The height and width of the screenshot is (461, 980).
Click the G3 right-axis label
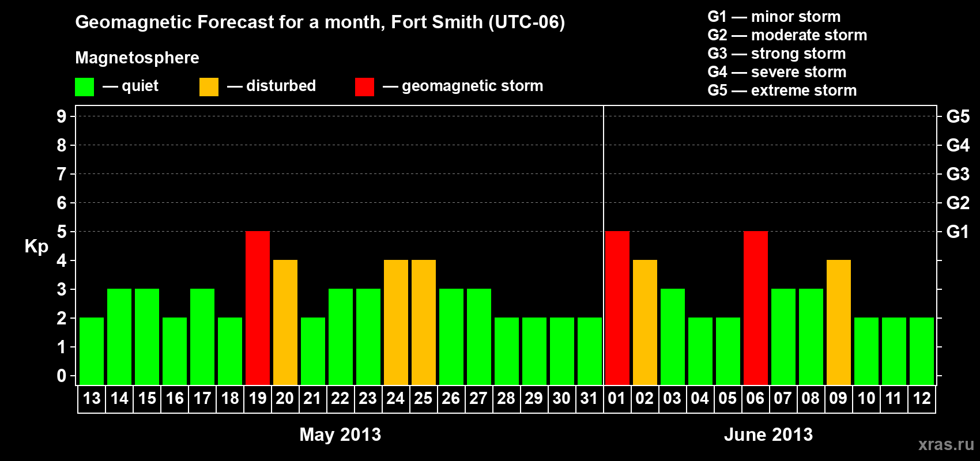tap(958, 174)
